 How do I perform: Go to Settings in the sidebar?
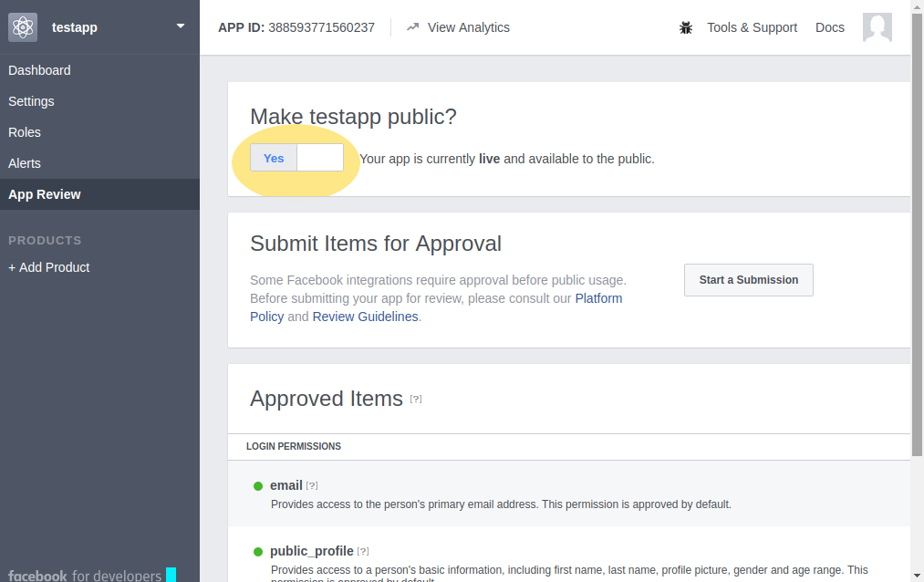pyautogui.click(x=31, y=101)
